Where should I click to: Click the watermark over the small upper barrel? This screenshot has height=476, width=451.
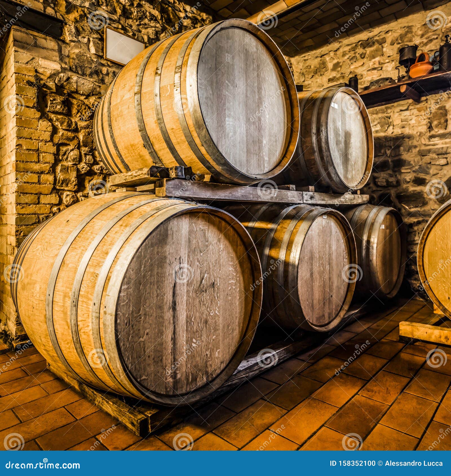pyautogui.click(x=352, y=106)
